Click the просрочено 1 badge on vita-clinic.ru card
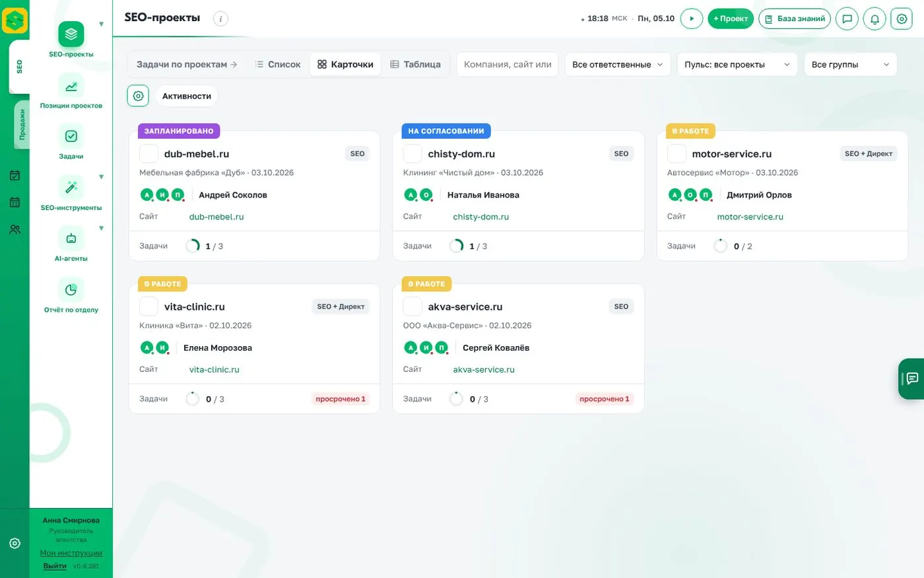Viewport: 924px width, 578px height. pyautogui.click(x=341, y=399)
